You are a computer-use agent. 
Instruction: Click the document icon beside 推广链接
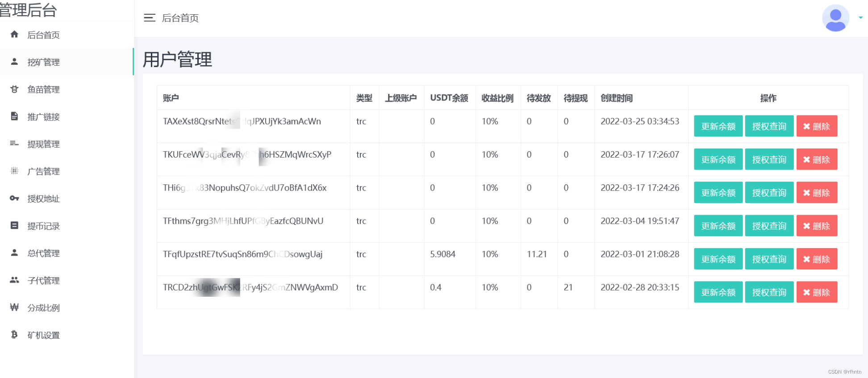14,116
